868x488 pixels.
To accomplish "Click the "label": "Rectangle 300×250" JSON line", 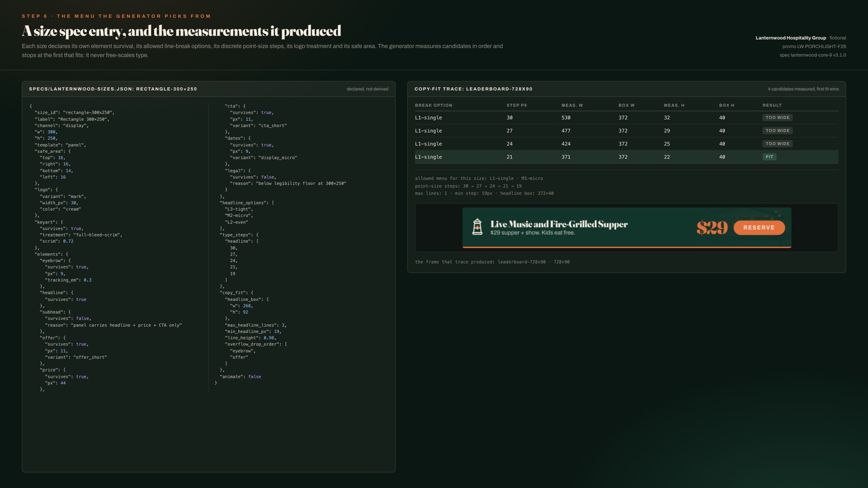I will pos(72,119).
